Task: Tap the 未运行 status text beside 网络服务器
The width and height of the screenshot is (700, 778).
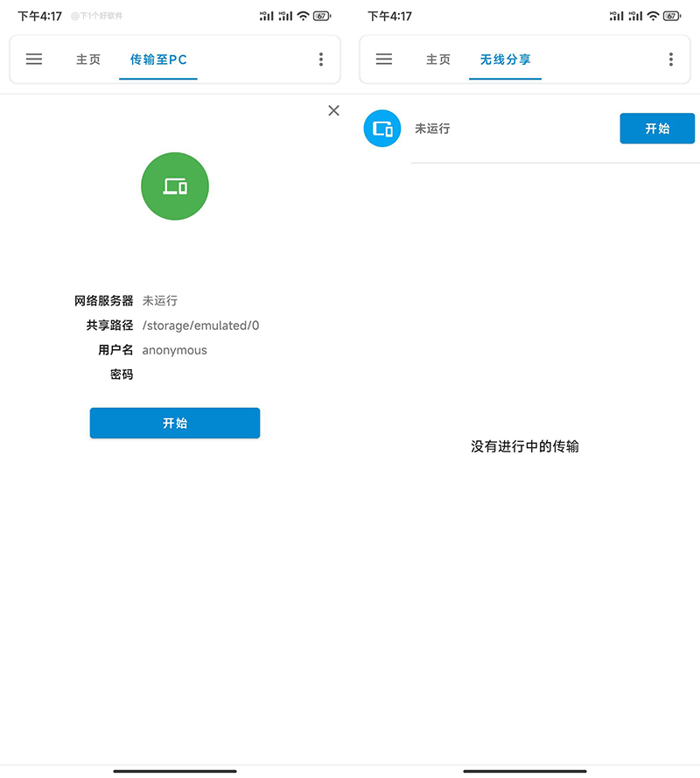Action: [x=160, y=300]
